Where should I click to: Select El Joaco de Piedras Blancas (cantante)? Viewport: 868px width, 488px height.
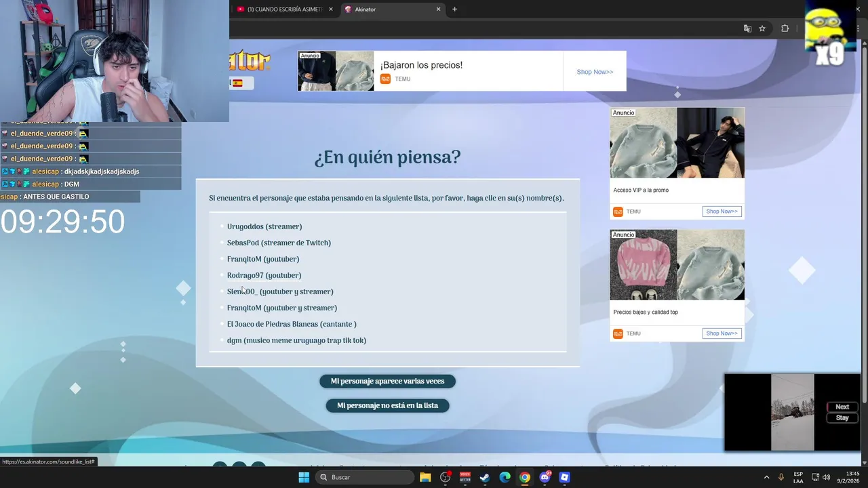[x=292, y=324]
